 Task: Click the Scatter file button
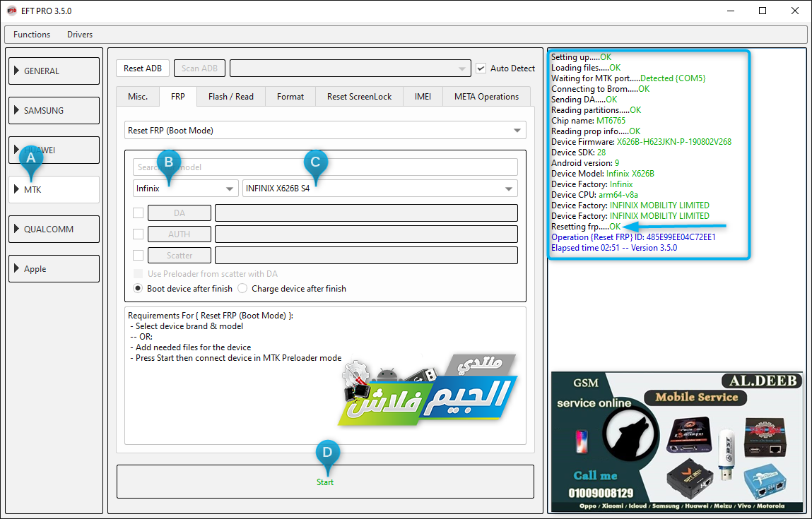(180, 255)
